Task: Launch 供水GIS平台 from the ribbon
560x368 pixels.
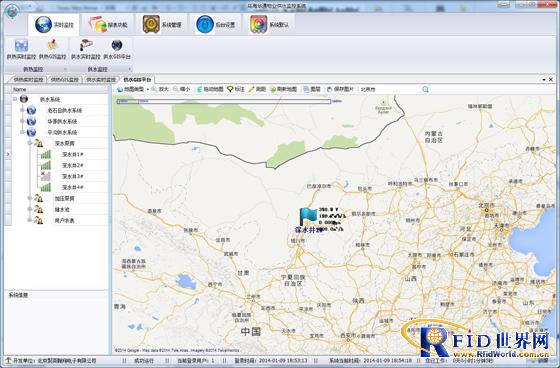Action: (x=117, y=49)
